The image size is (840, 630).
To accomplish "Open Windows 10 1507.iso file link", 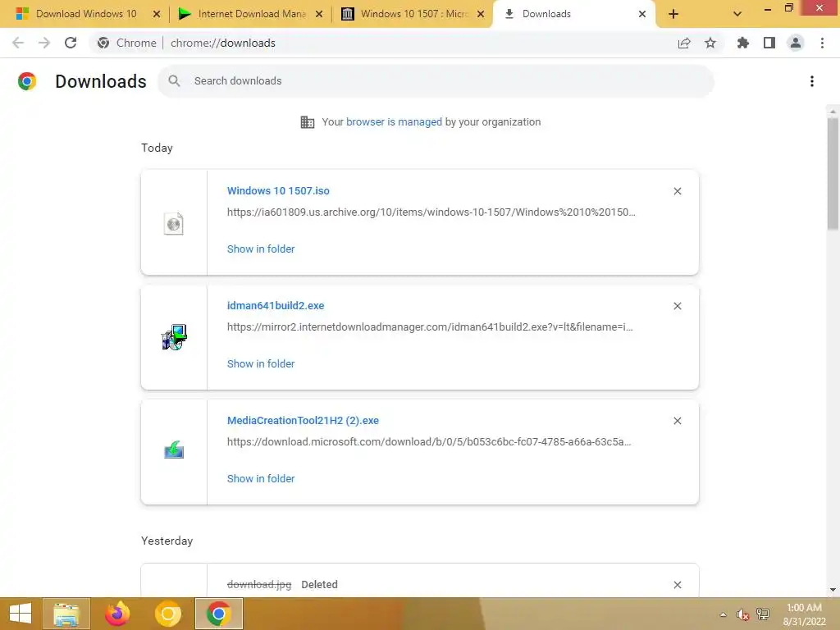I will point(278,190).
